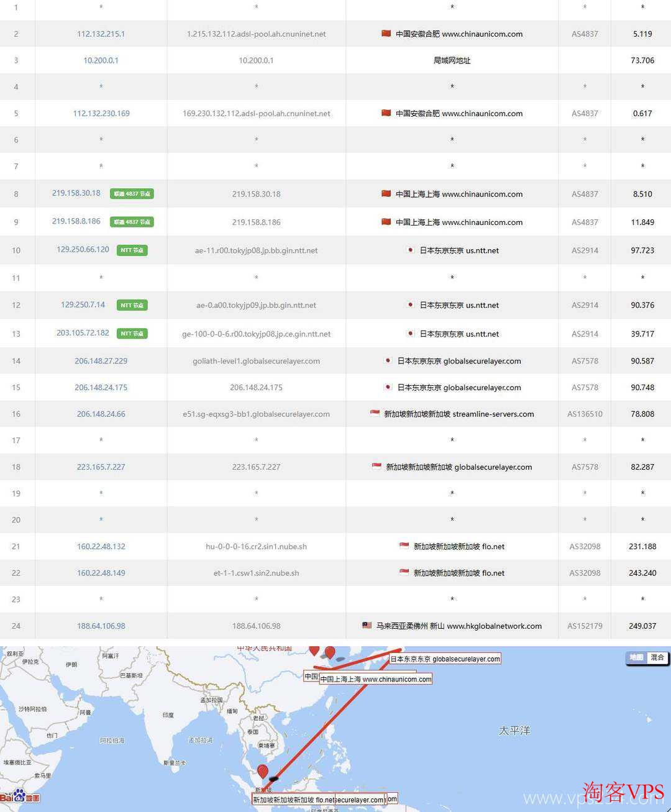This screenshot has width=671, height=812.
Task: Click the Singapore flag in hop 18 row
Action: 377,467
